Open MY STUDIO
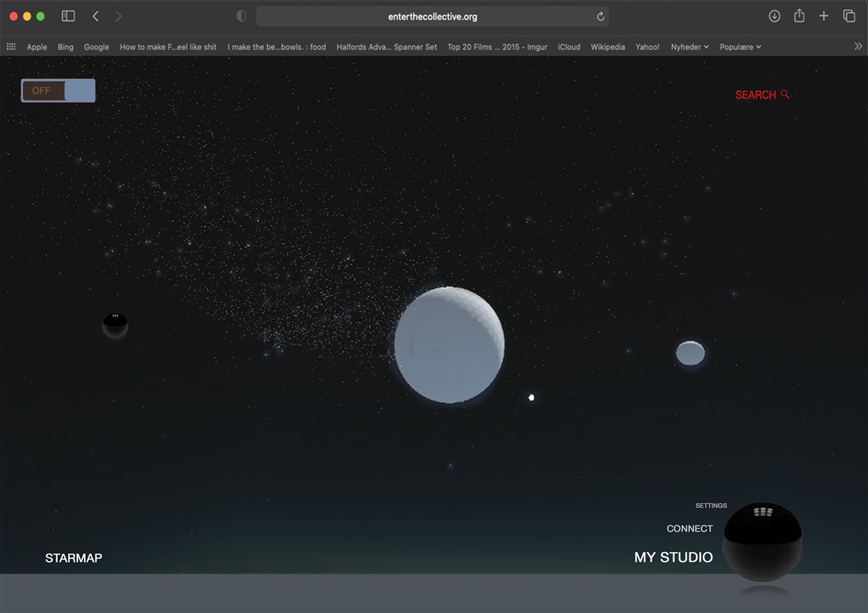Screen dimensions: 868x613 (673, 557)
